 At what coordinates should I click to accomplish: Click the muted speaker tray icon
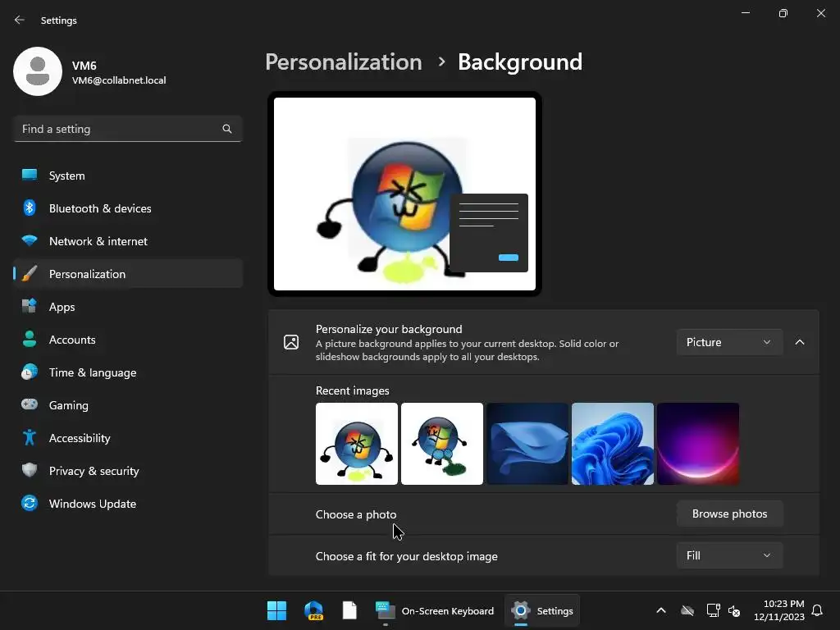(734, 610)
